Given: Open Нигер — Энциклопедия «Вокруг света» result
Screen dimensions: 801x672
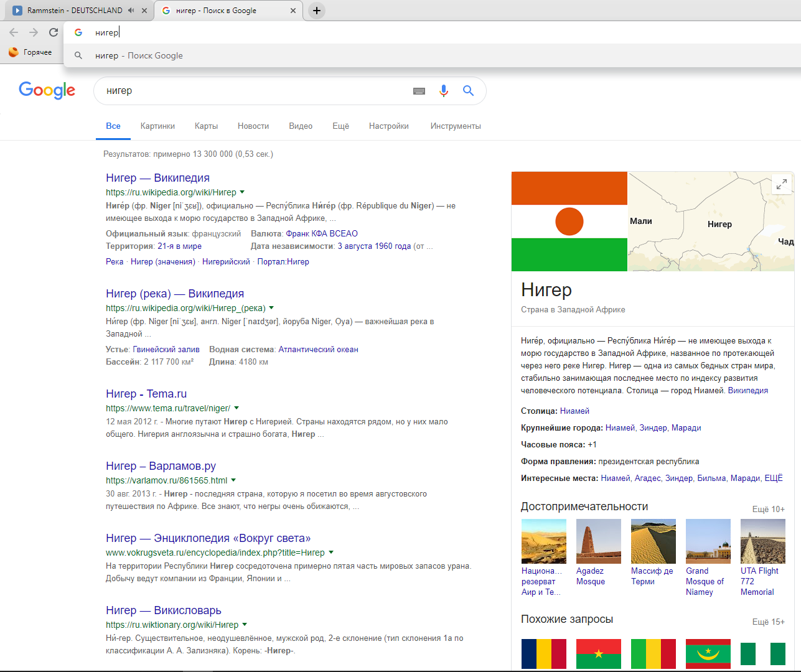Looking at the screenshot, I should coord(208,538).
